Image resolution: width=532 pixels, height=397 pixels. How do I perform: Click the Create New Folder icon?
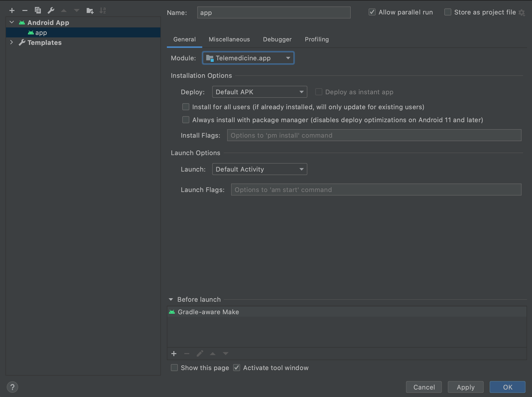(90, 10)
